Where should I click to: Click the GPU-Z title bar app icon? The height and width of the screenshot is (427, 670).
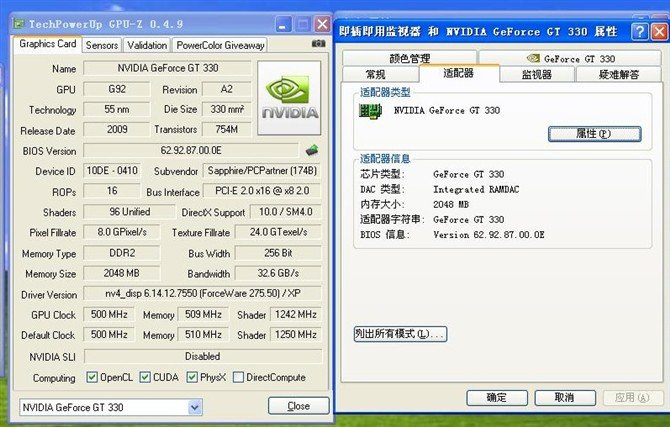tap(18, 24)
